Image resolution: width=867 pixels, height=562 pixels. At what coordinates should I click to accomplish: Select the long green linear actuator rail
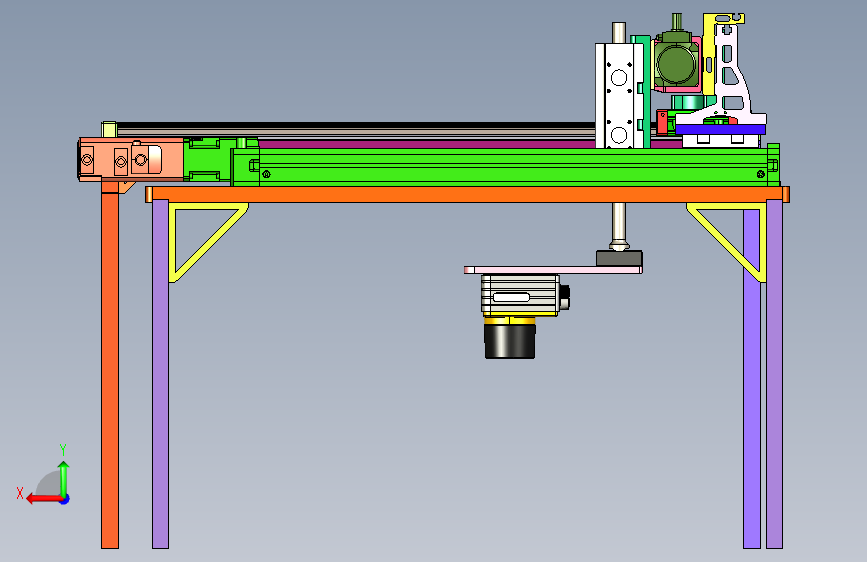point(506,166)
